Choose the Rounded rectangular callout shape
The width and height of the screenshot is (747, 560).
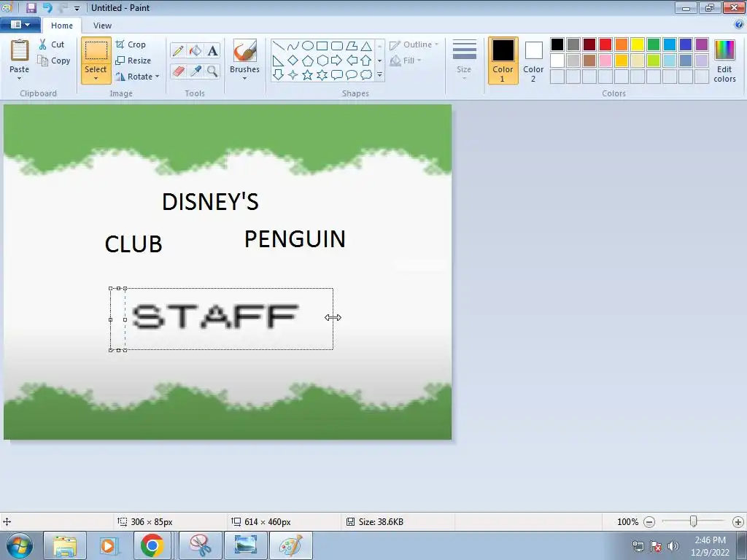point(337,75)
